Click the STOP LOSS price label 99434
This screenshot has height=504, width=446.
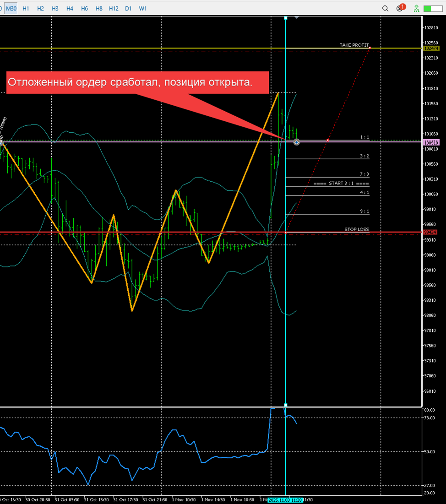pyautogui.click(x=430, y=233)
